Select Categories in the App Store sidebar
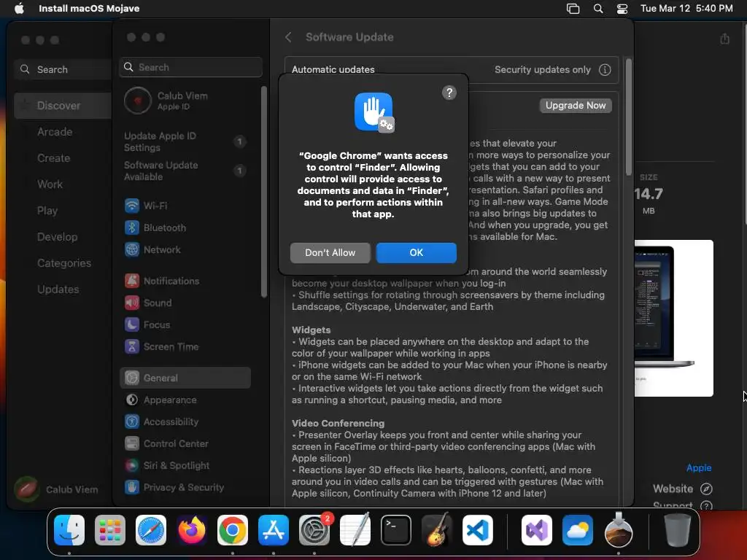The height and width of the screenshot is (560, 747). [x=64, y=262]
